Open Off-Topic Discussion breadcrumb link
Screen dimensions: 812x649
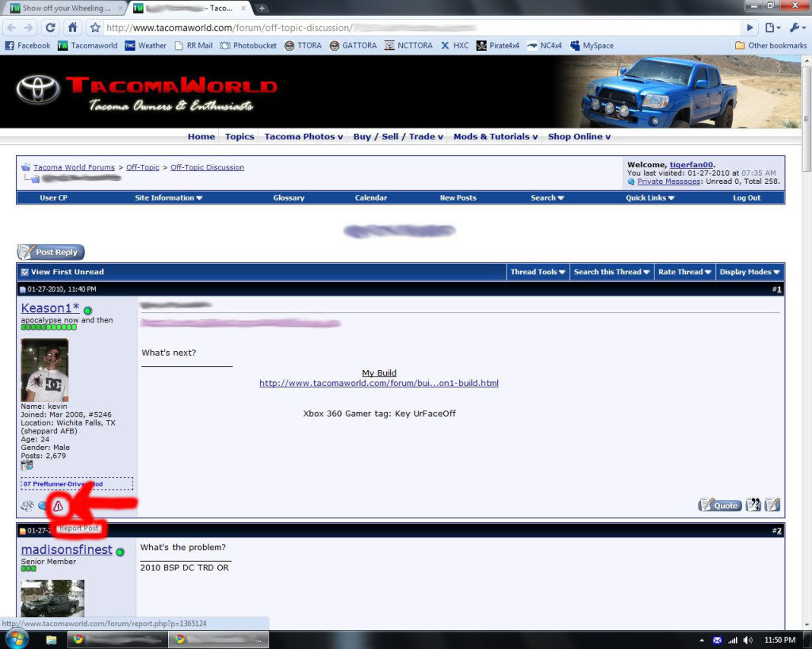[207, 167]
